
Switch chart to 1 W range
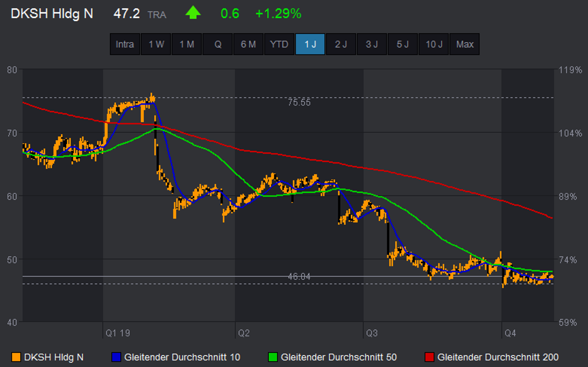156,44
